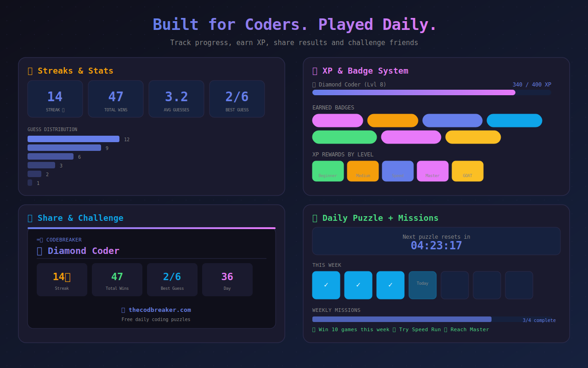Click the Diamond Coder title in the share card
588x368 pixels.
point(78,251)
